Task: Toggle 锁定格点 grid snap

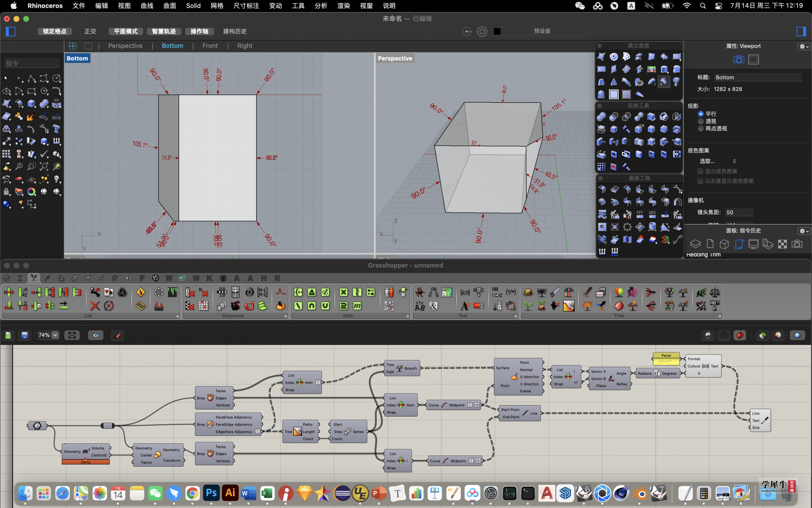Action: pos(55,31)
